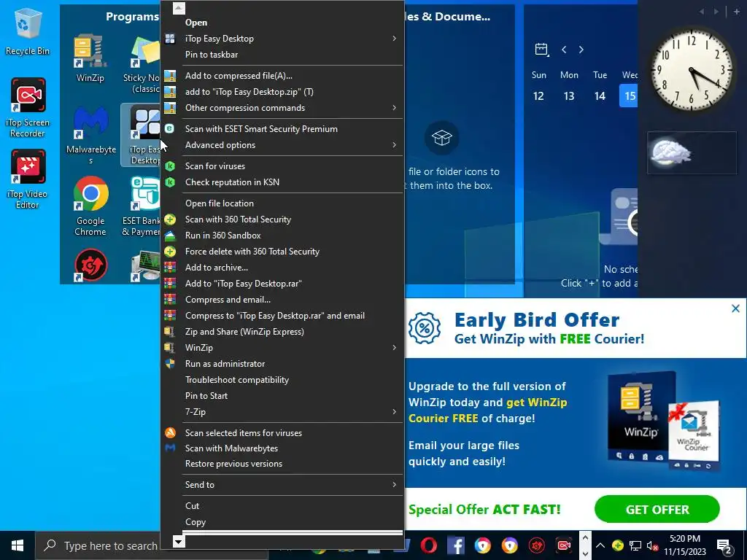Choose Scan for viruses (Kaspersky)
747x560 pixels.
click(x=282, y=166)
